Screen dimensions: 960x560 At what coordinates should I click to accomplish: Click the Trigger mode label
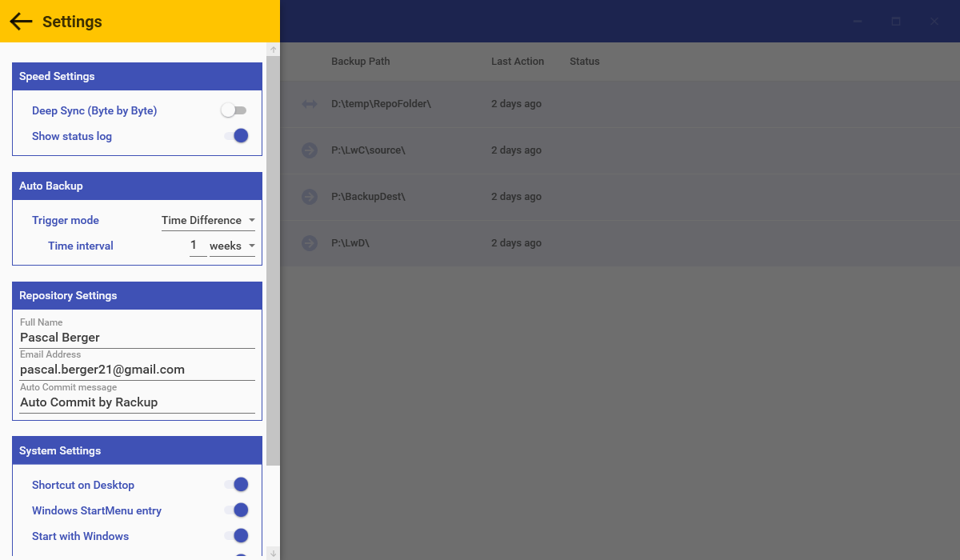pos(66,221)
